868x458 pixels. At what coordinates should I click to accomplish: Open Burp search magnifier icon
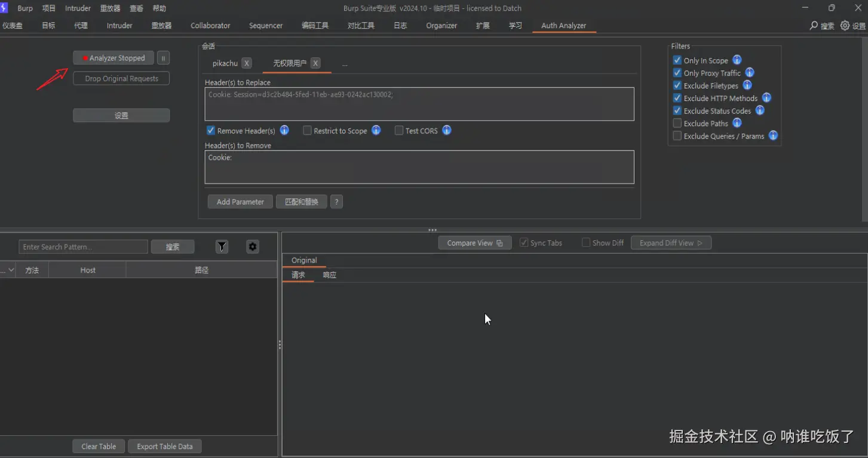(814, 26)
